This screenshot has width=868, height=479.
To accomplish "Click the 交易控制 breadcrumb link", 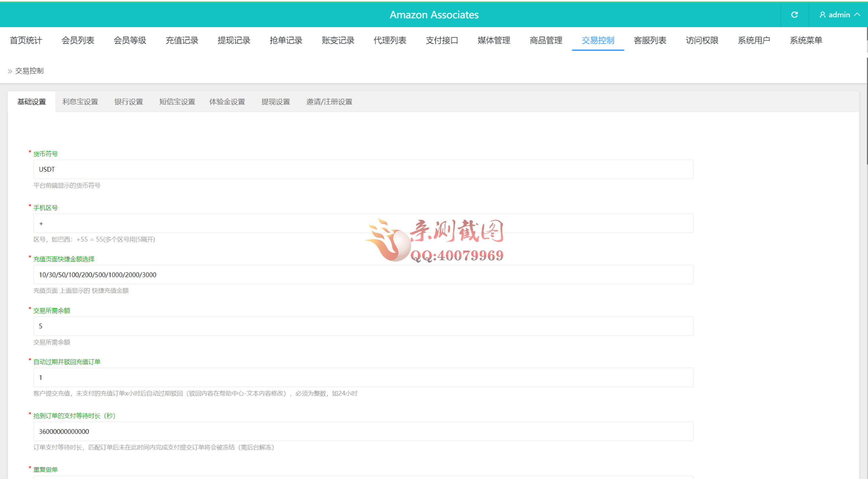I will [x=29, y=71].
